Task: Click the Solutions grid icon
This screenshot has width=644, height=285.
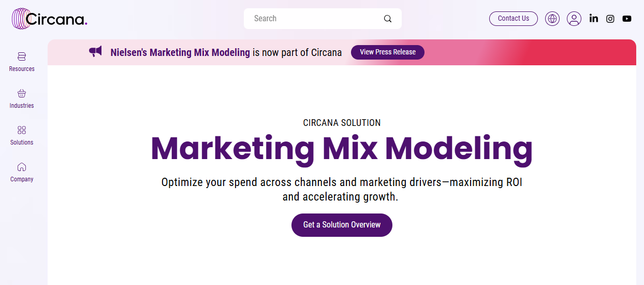Action: coord(22,130)
